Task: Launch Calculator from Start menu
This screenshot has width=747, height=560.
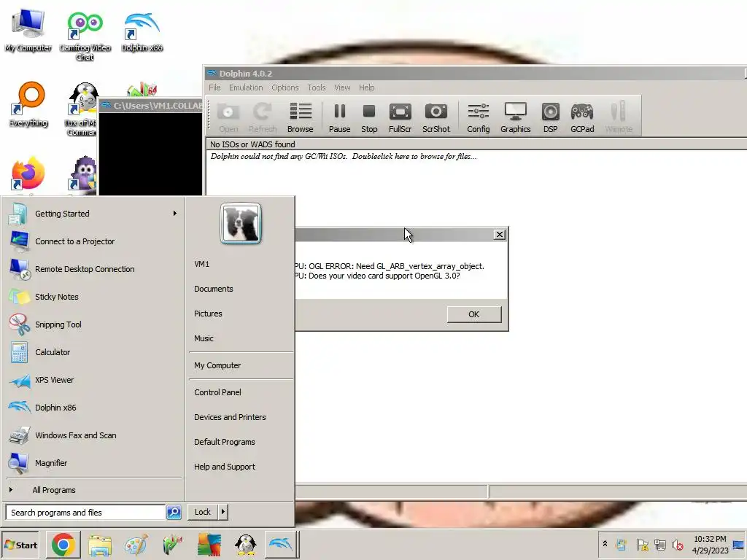Action: 94,352
